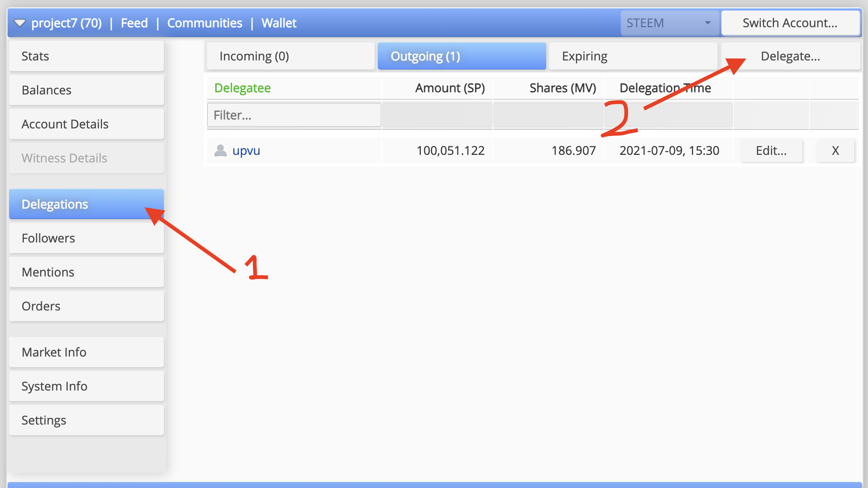
Task: Open project7 (70) account dropdown
Action: tap(66, 23)
